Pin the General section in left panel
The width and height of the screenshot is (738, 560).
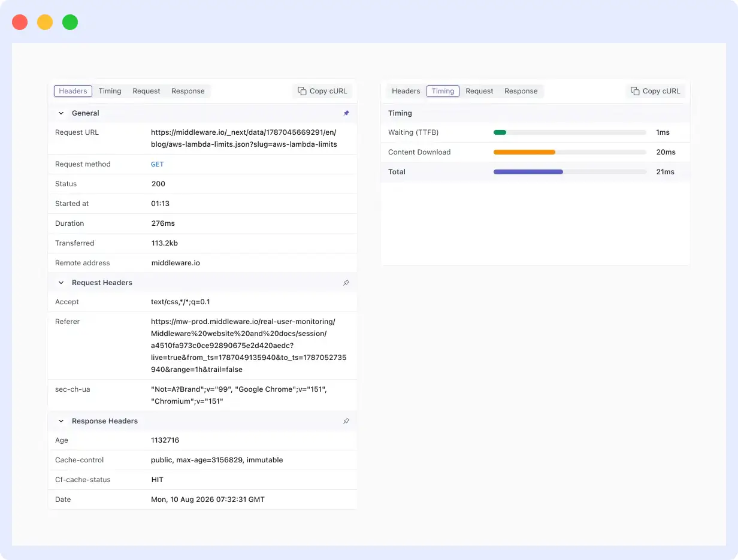346,113
